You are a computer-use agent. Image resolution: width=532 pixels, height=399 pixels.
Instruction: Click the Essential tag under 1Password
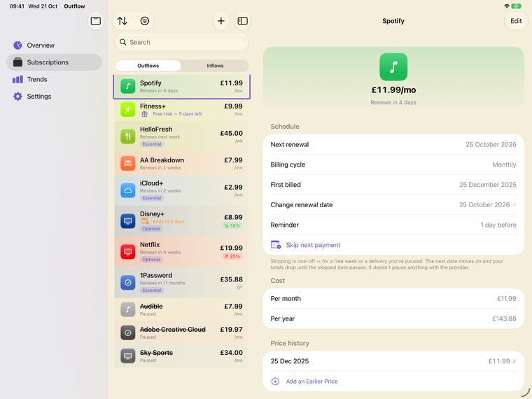click(x=152, y=290)
